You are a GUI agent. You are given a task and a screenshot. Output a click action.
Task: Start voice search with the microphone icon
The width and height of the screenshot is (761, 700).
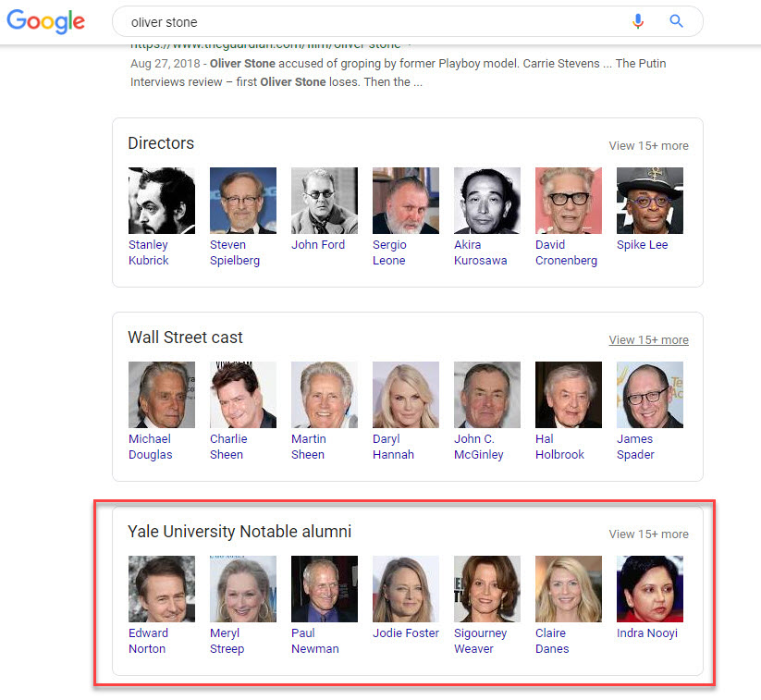click(x=637, y=21)
